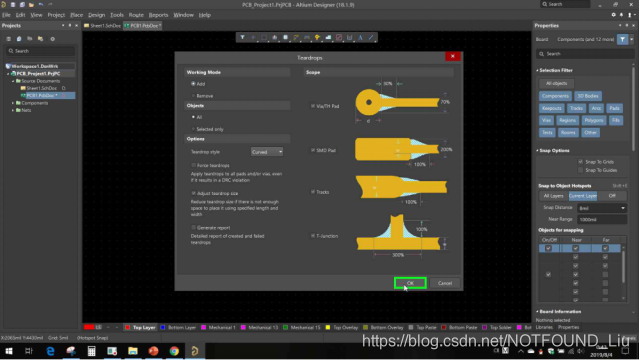Open the Design menu
Image resolution: width=639 pixels, height=360 pixels.
[96, 15]
